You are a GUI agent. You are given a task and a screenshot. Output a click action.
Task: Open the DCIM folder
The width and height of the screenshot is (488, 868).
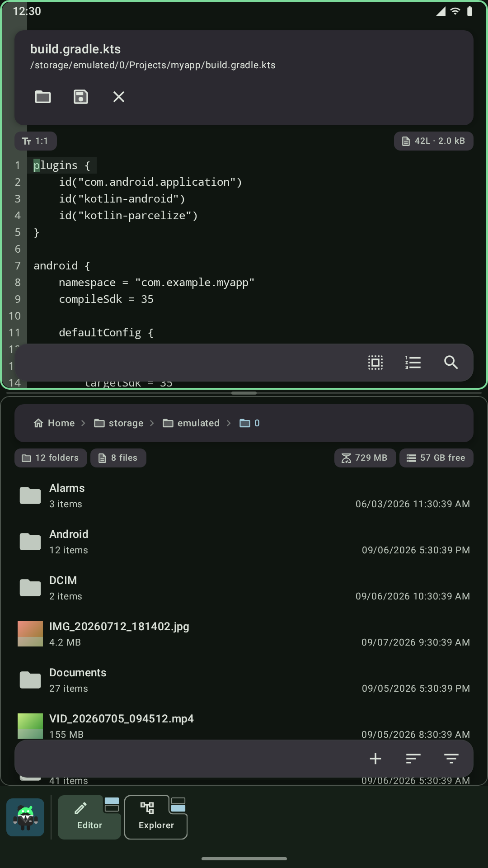coord(244,588)
